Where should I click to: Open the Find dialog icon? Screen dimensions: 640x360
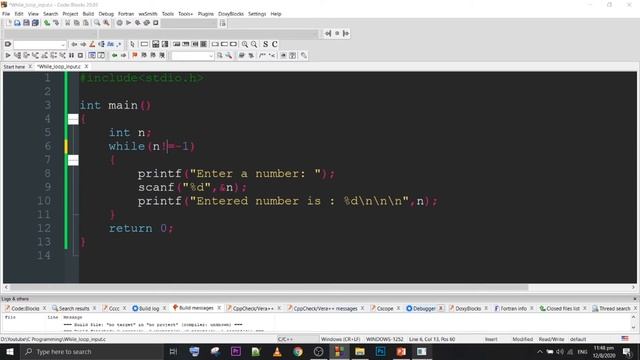(97, 23)
